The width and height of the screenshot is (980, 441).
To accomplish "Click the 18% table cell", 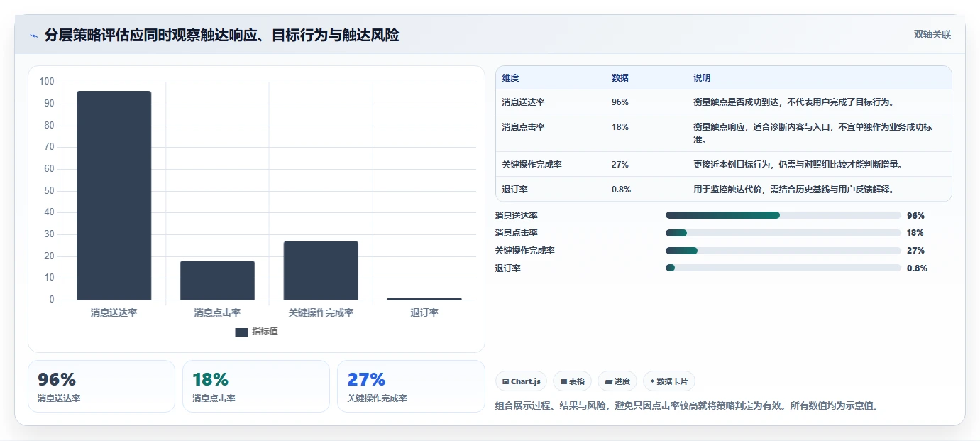I will click(620, 127).
